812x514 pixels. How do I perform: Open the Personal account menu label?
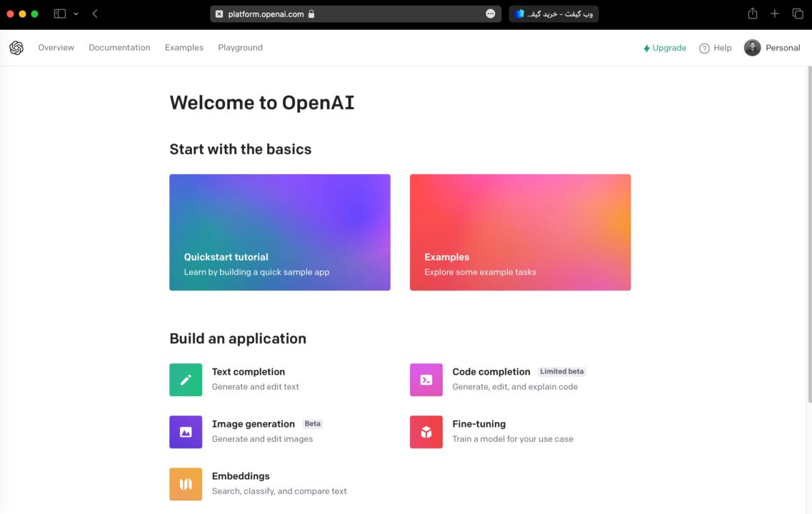click(783, 48)
